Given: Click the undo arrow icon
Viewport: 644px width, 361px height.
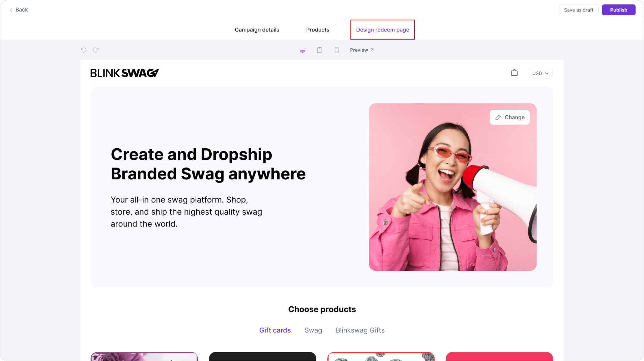Looking at the screenshot, I should [x=84, y=50].
